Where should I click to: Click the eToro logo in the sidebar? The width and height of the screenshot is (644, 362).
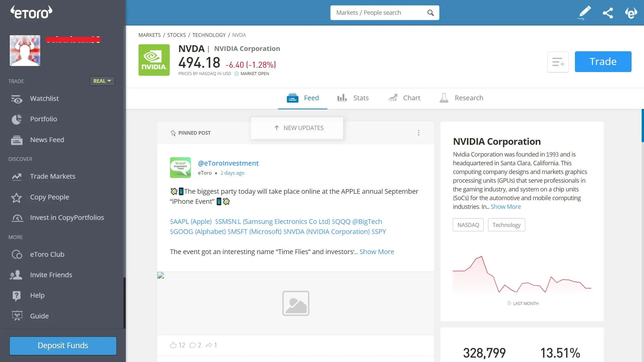31,12
